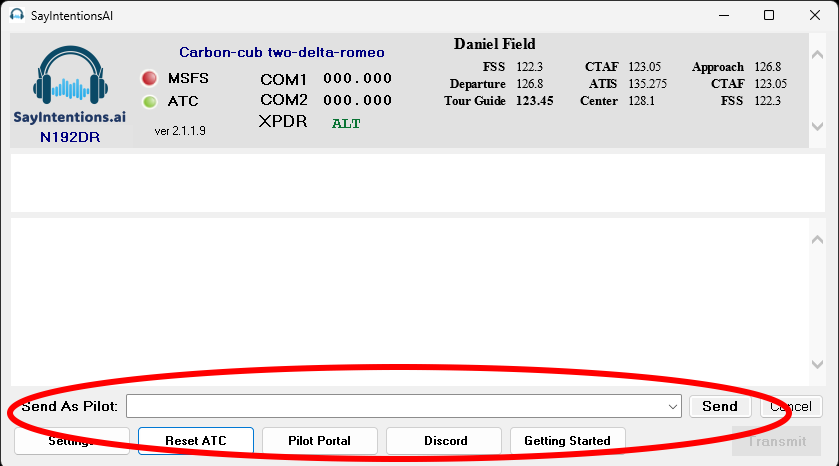The height and width of the screenshot is (466, 839).
Task: Open the Send As Pilot dropdown arrow
Action: click(673, 407)
